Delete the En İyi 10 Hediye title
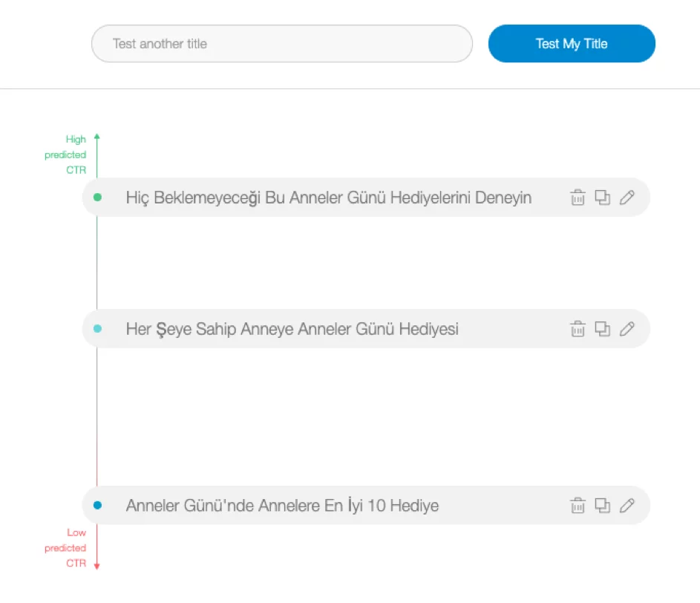700x603 pixels. coord(578,505)
